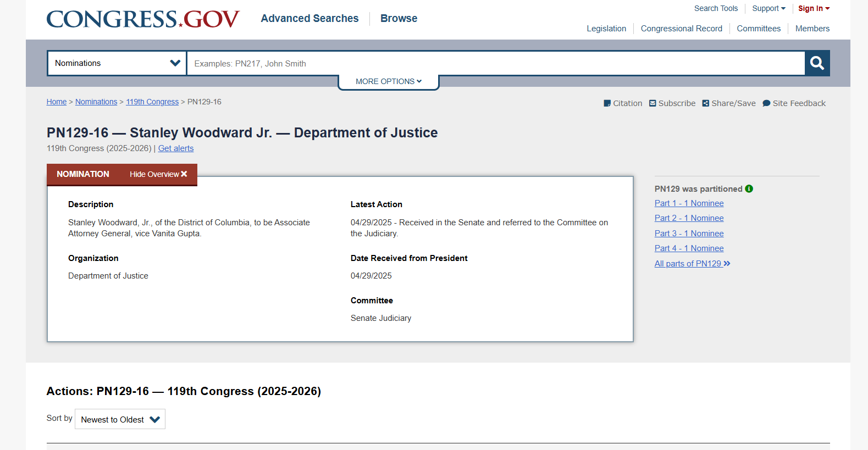Click the Home breadcrumb link
This screenshot has height=450, width=868.
pyautogui.click(x=57, y=102)
